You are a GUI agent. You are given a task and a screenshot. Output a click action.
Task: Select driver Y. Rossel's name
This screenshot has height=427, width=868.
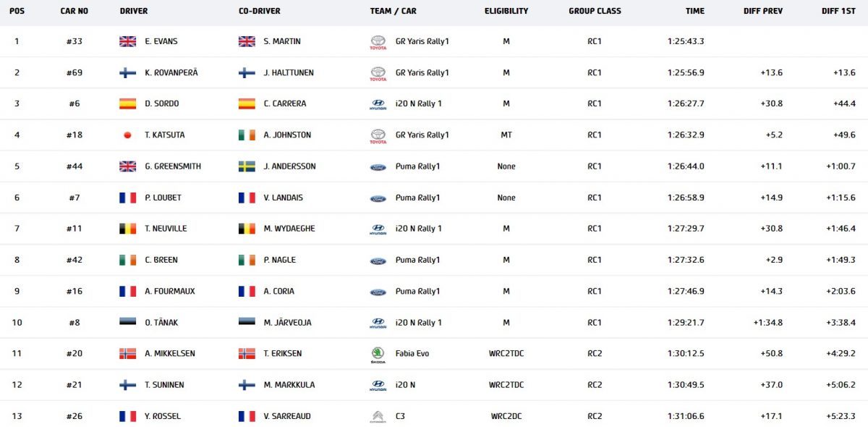[162, 416]
